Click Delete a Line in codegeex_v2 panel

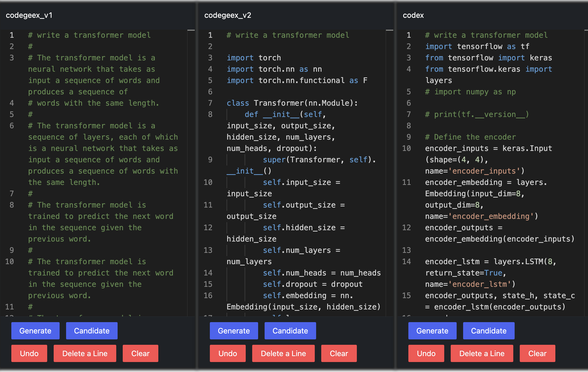(x=283, y=353)
